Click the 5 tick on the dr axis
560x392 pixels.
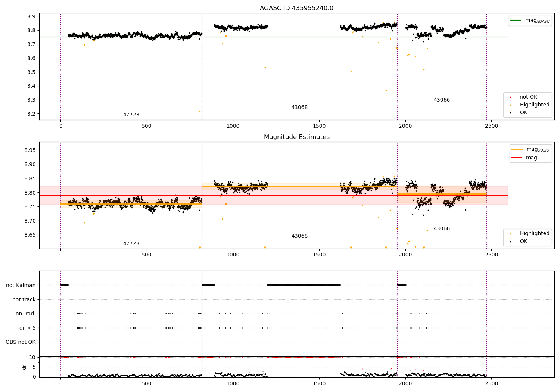pos(34,367)
